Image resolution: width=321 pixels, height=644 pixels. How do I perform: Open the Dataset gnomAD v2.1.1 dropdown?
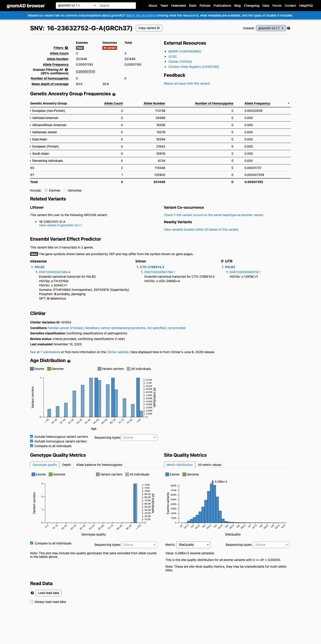click(271, 28)
